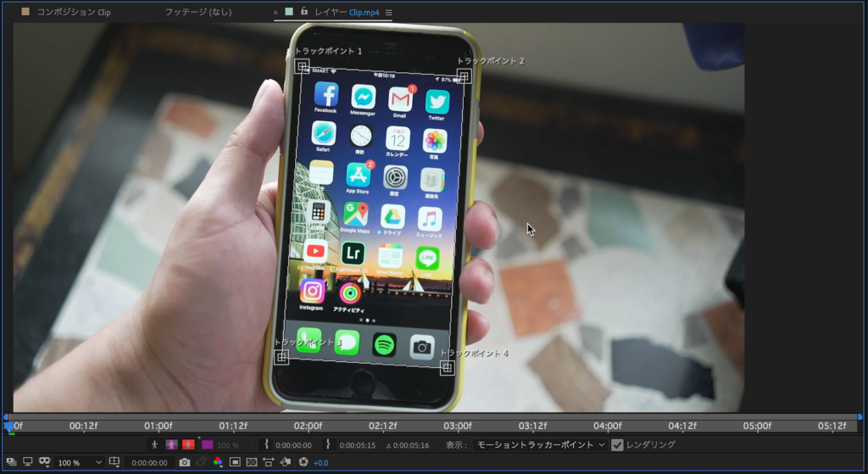Toggle the transparency grid icon
The image size is (868, 474).
pos(251,462)
